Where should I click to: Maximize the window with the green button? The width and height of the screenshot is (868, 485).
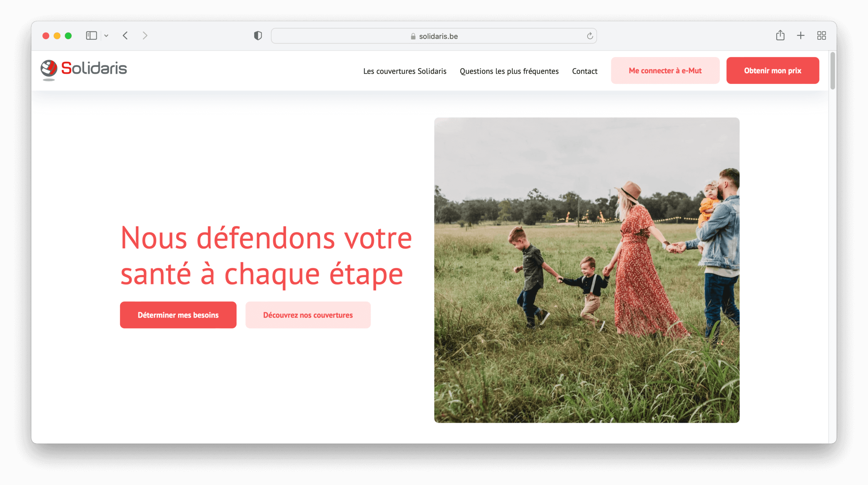tap(68, 36)
